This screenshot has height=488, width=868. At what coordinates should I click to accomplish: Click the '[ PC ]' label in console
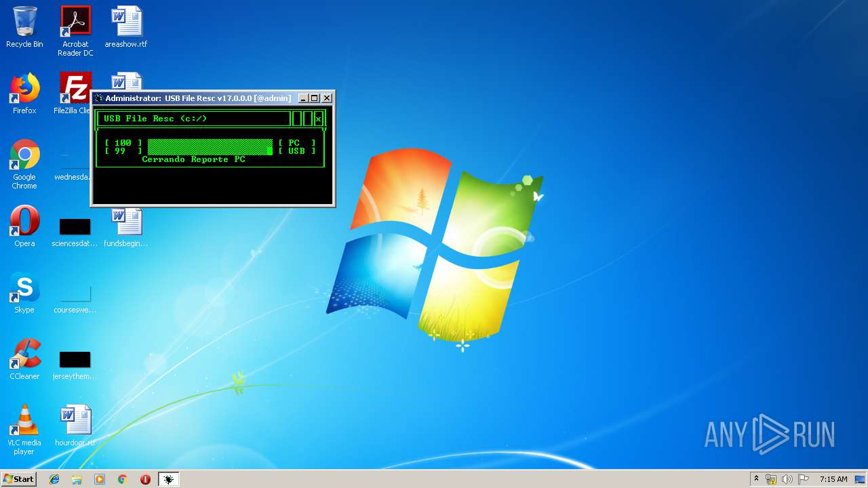[x=297, y=143]
